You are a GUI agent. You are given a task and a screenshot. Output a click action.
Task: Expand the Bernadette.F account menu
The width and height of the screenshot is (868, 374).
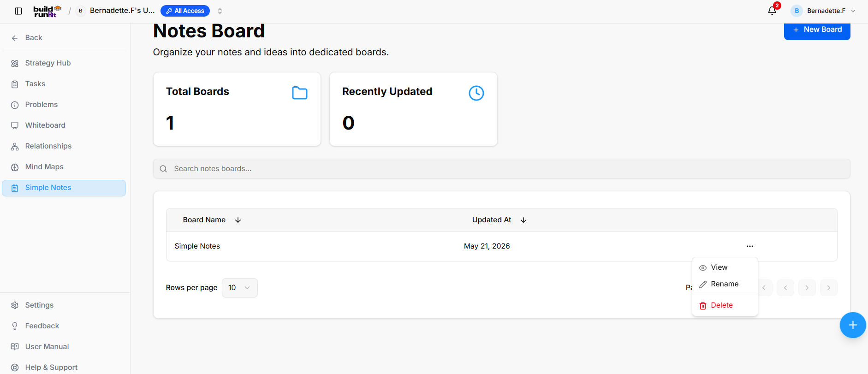[x=853, y=11]
